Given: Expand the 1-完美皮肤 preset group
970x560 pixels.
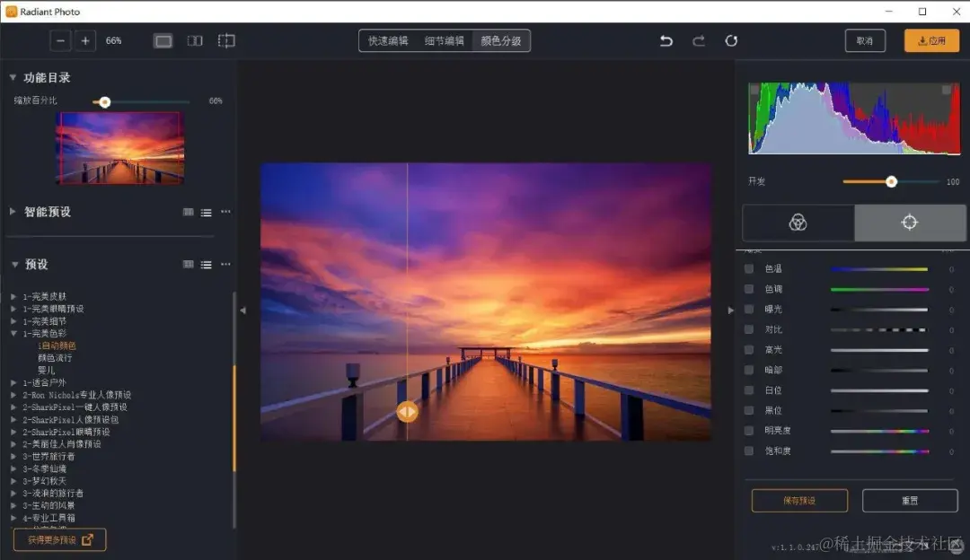Looking at the screenshot, I should point(13,297).
